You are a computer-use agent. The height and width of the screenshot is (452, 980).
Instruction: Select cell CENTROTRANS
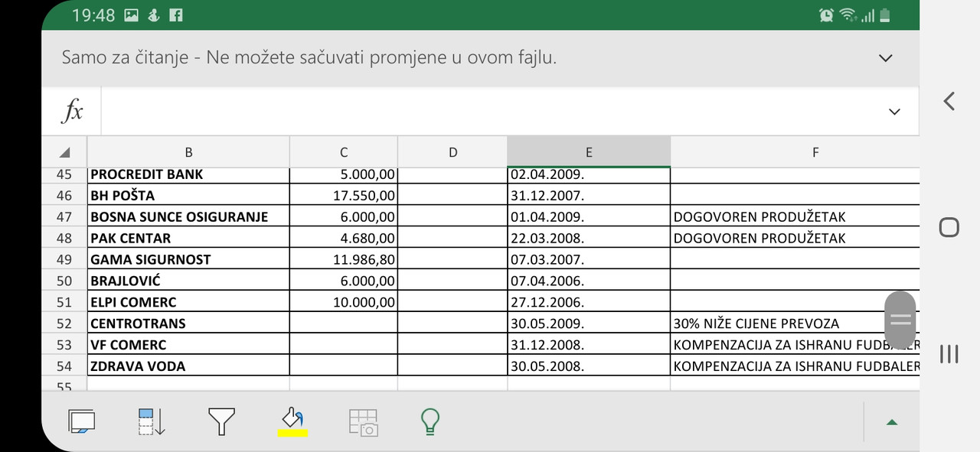pyautogui.click(x=188, y=324)
